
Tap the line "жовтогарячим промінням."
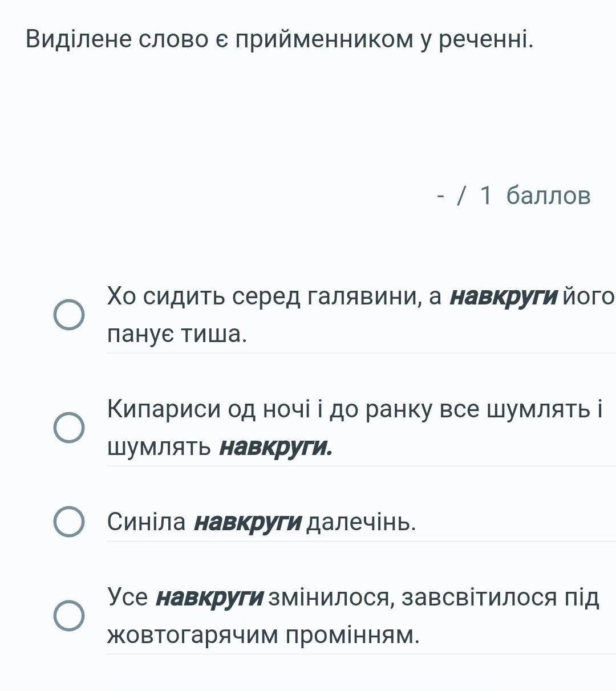(263, 635)
